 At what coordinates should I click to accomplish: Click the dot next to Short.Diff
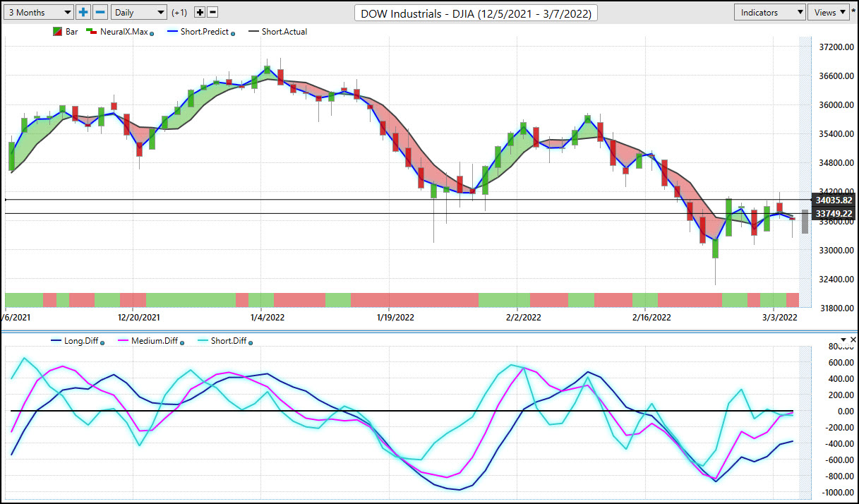[x=251, y=342]
